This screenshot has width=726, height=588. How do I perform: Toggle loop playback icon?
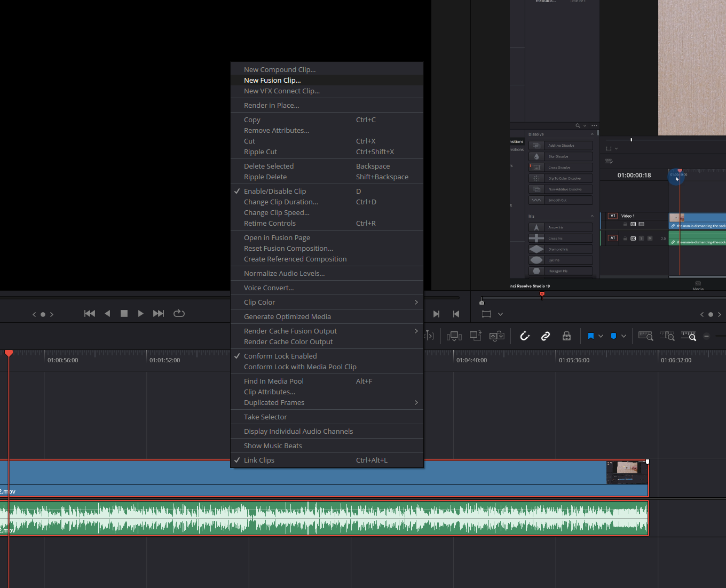(x=179, y=314)
